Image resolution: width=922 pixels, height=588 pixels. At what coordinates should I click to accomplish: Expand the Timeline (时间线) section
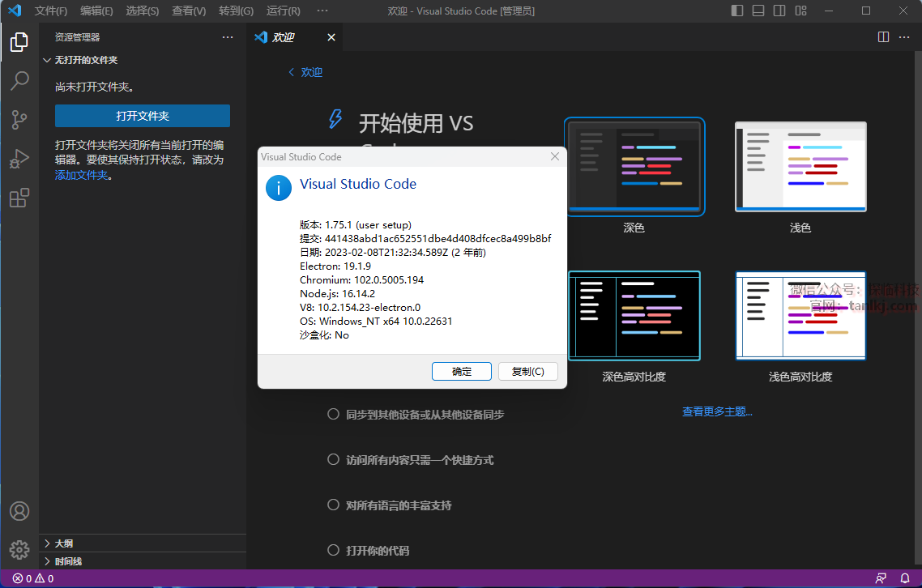[68, 561]
